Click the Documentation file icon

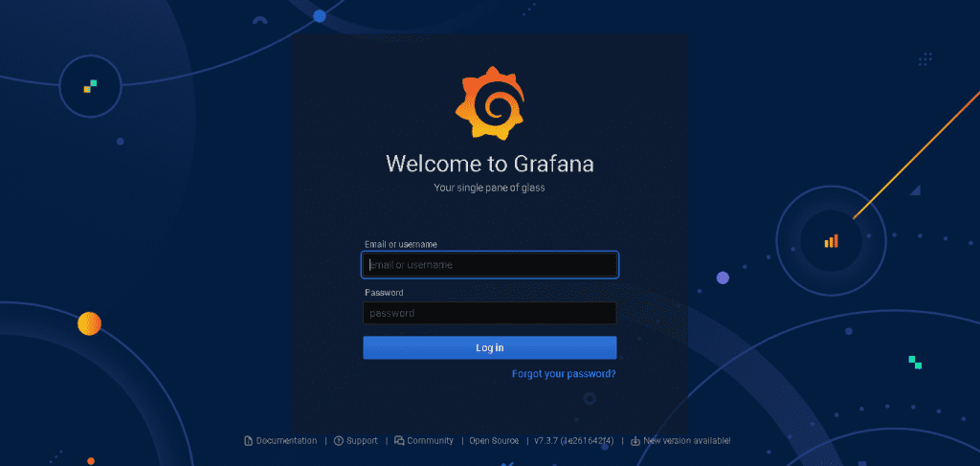(248, 441)
